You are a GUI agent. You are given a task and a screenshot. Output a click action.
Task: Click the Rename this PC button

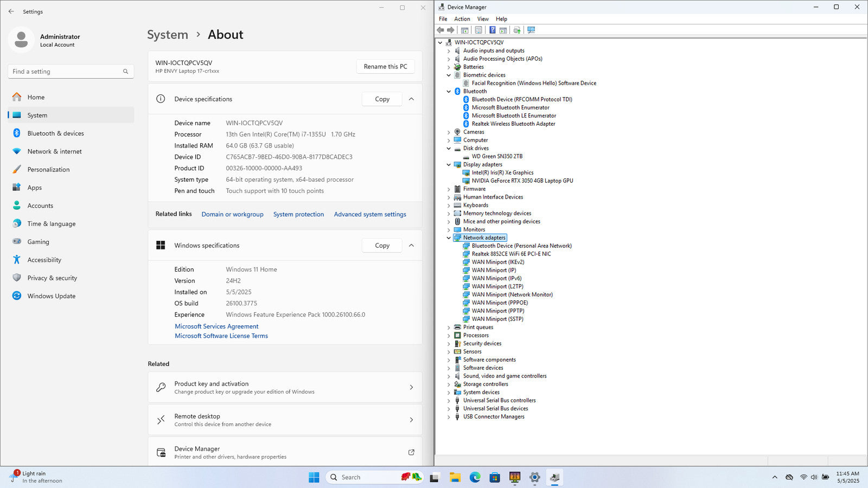tap(385, 67)
